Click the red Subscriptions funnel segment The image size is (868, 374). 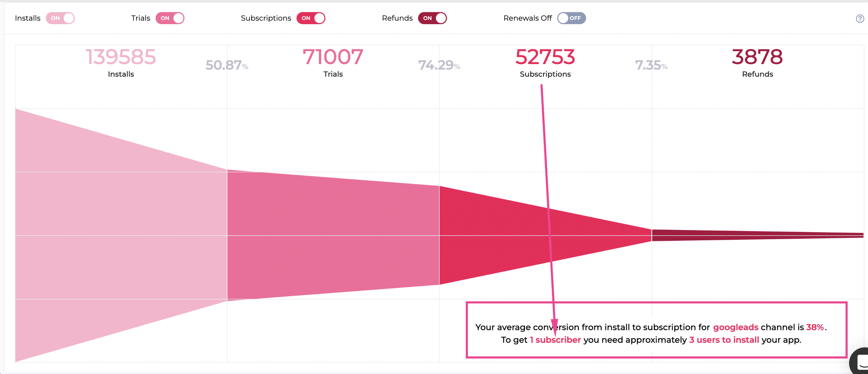(507, 235)
